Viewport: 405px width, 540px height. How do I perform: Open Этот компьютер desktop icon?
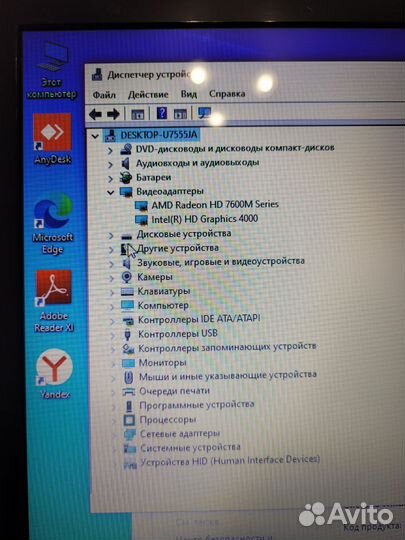click(52, 72)
